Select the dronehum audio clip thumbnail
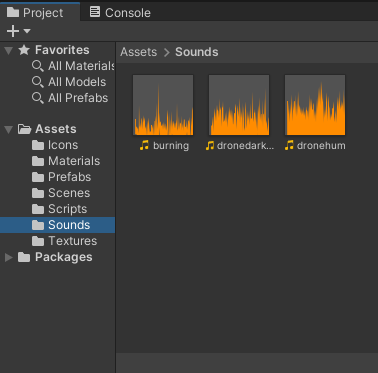Screen dimensions: 378x373 click(315, 105)
